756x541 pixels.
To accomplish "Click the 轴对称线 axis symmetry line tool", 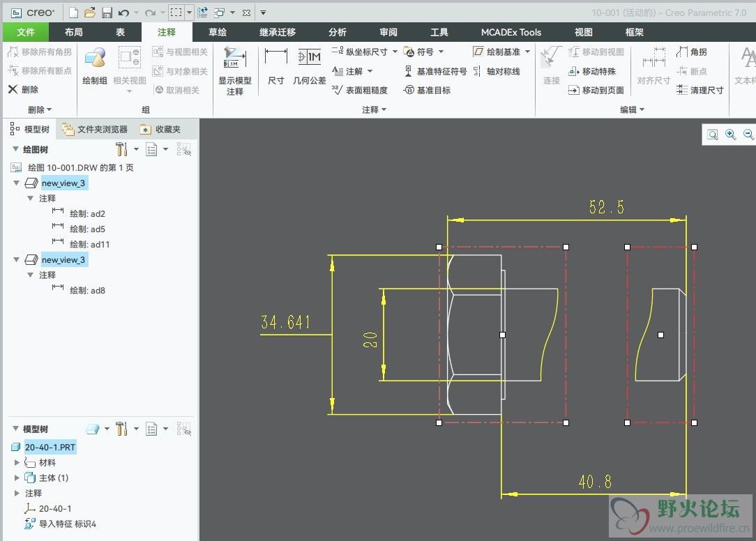I will pos(497,71).
